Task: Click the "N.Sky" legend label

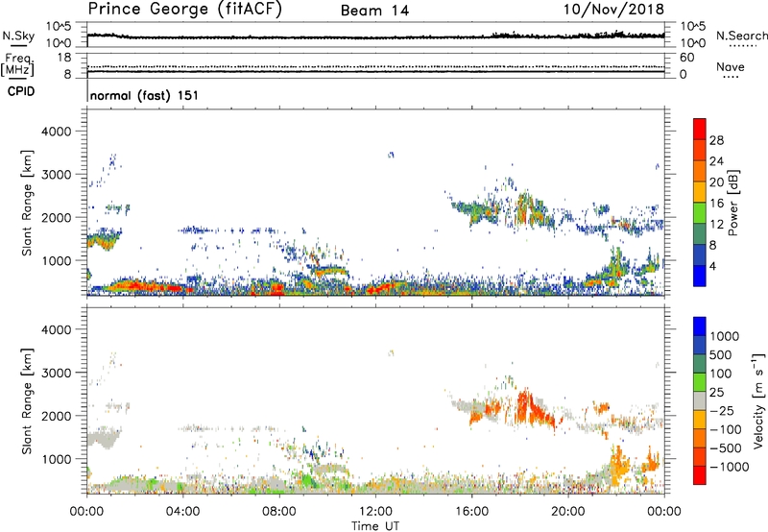Action: click(x=18, y=36)
